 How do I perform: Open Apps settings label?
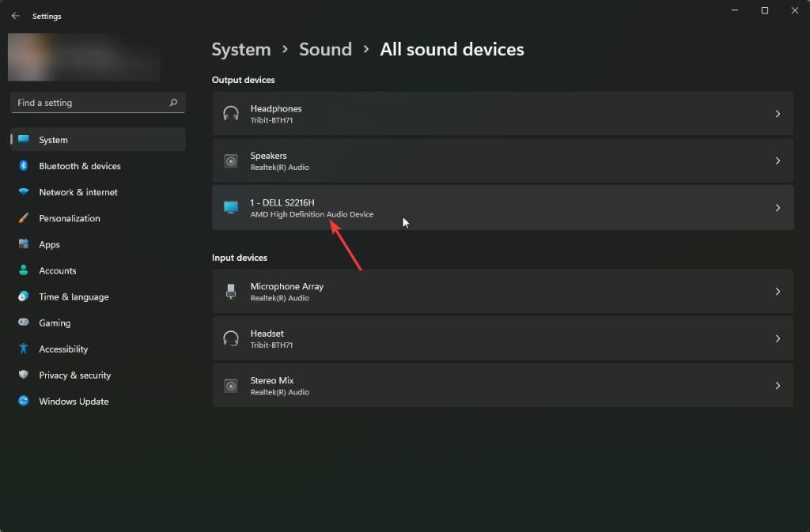pos(49,244)
